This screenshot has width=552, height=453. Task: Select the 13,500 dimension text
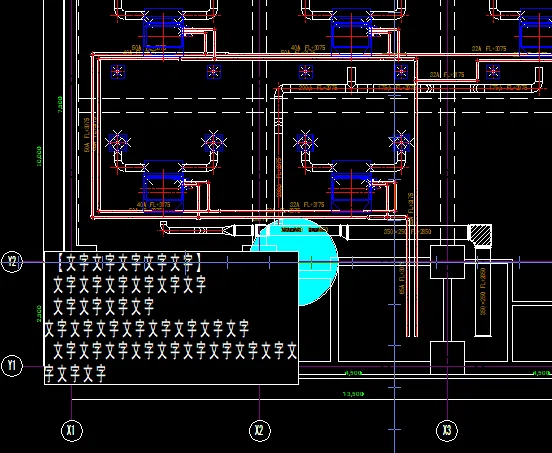point(353,394)
